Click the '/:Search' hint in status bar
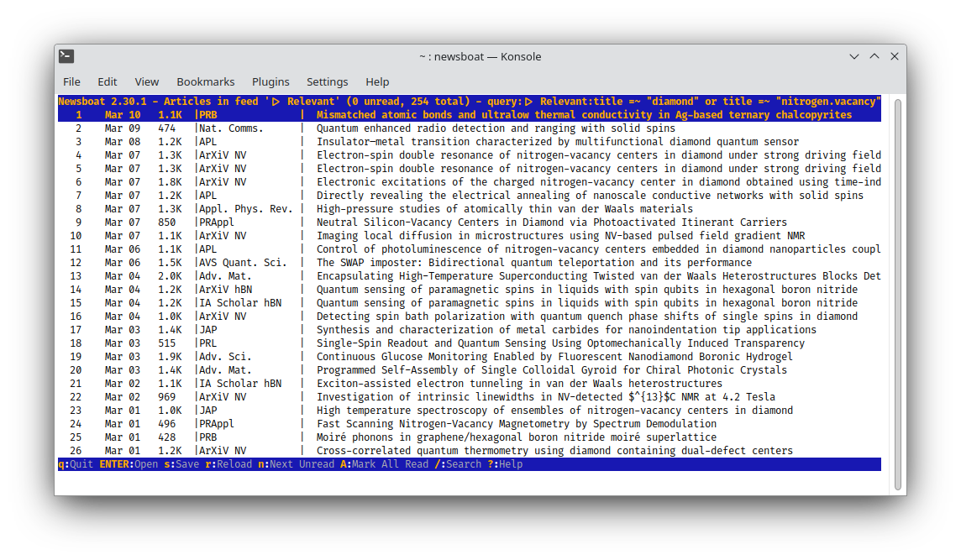This screenshot has height=560, width=961. (x=458, y=464)
